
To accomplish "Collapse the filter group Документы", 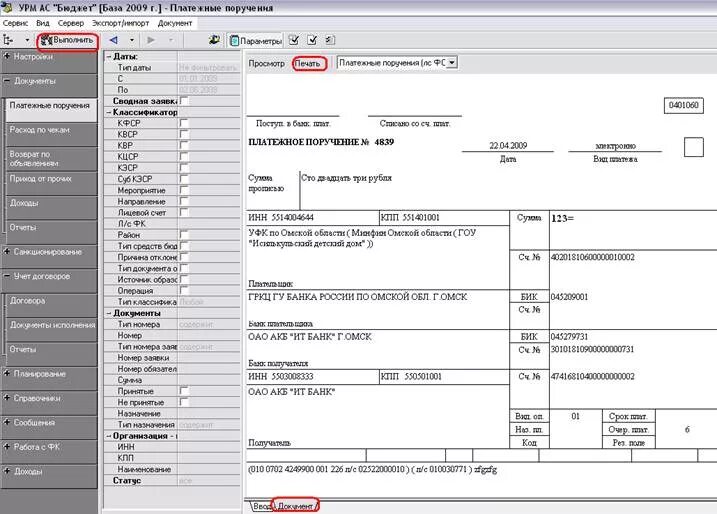I will pyautogui.click(x=109, y=314).
